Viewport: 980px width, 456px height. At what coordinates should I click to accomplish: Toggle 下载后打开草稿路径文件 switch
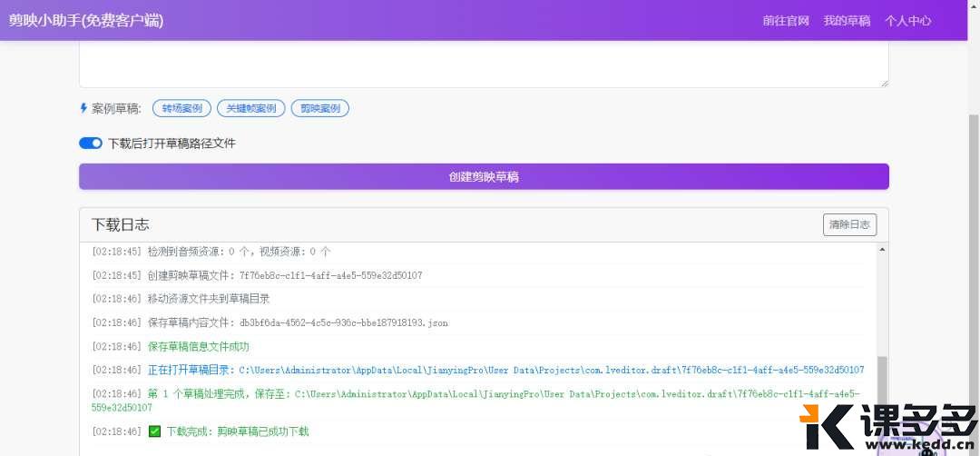click(91, 144)
